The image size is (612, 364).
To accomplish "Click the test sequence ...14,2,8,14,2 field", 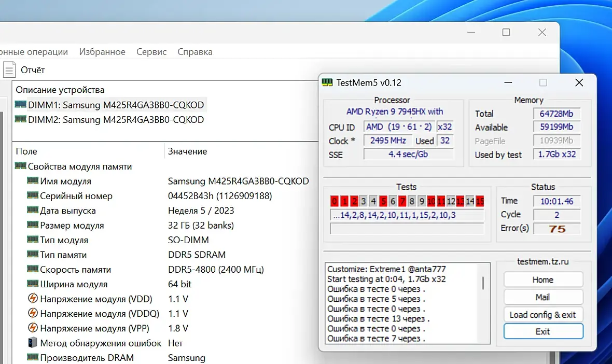I will coord(407,215).
